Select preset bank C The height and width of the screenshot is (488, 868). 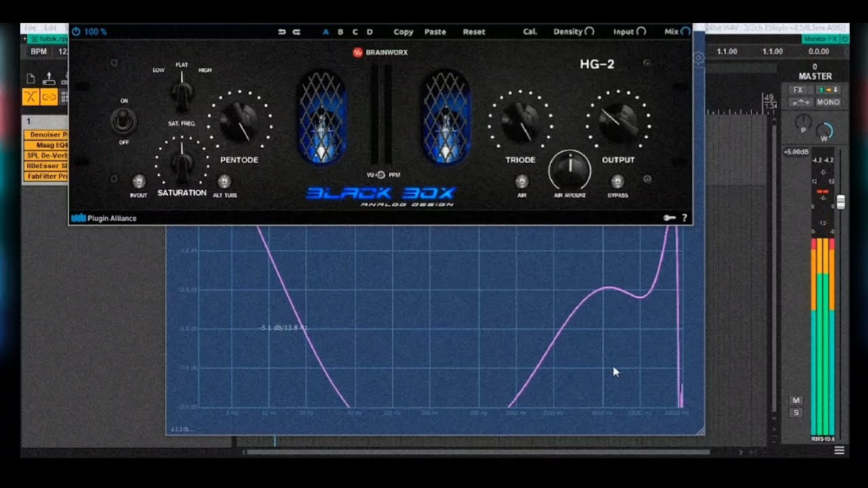(355, 32)
